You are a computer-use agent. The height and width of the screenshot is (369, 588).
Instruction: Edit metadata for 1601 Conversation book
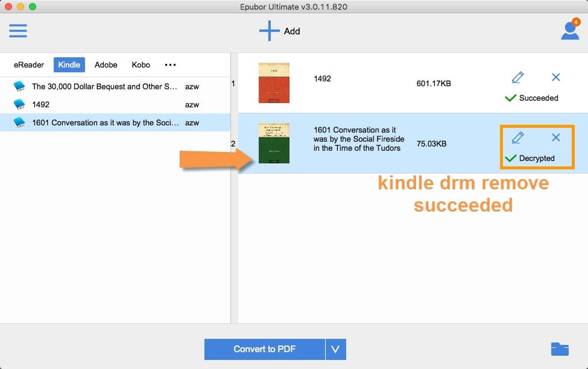pos(517,137)
